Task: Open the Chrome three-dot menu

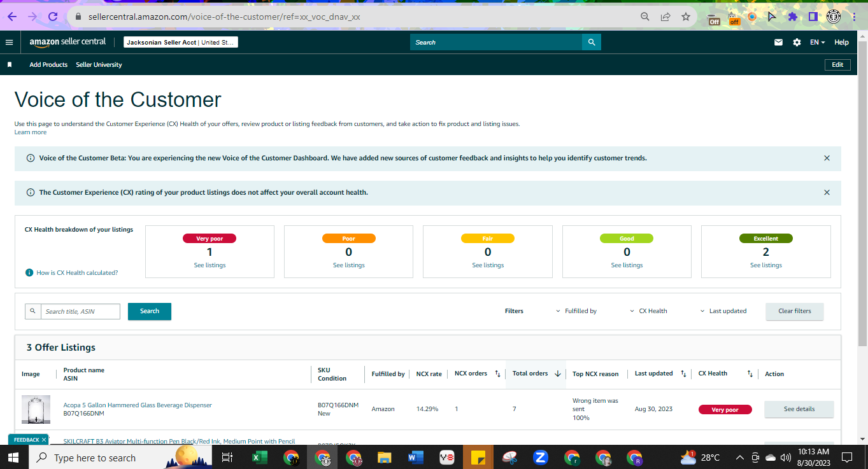Action: 855,17
